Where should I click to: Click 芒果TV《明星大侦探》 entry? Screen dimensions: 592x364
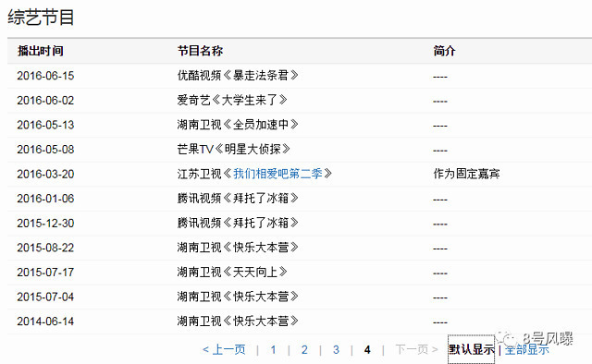234,149
